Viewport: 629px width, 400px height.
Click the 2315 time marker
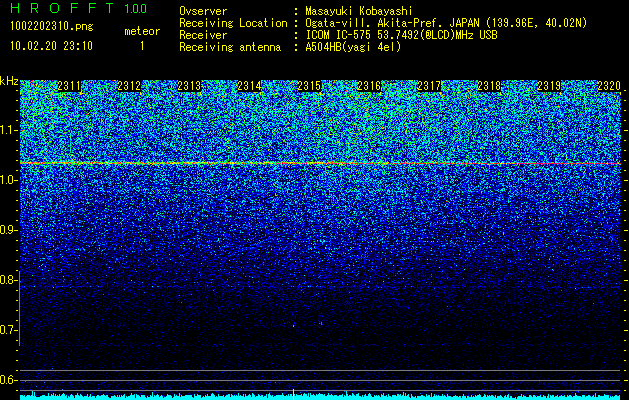pyautogui.click(x=309, y=86)
